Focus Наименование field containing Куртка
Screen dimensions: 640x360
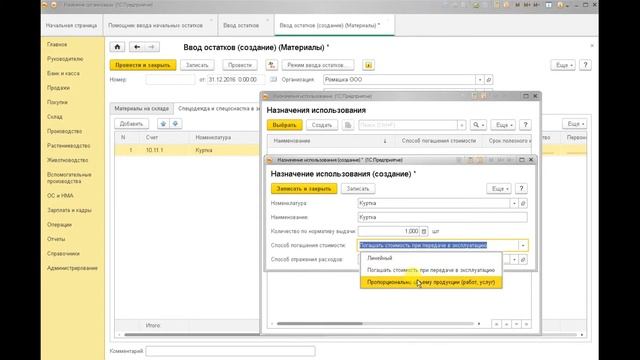[x=442, y=217]
